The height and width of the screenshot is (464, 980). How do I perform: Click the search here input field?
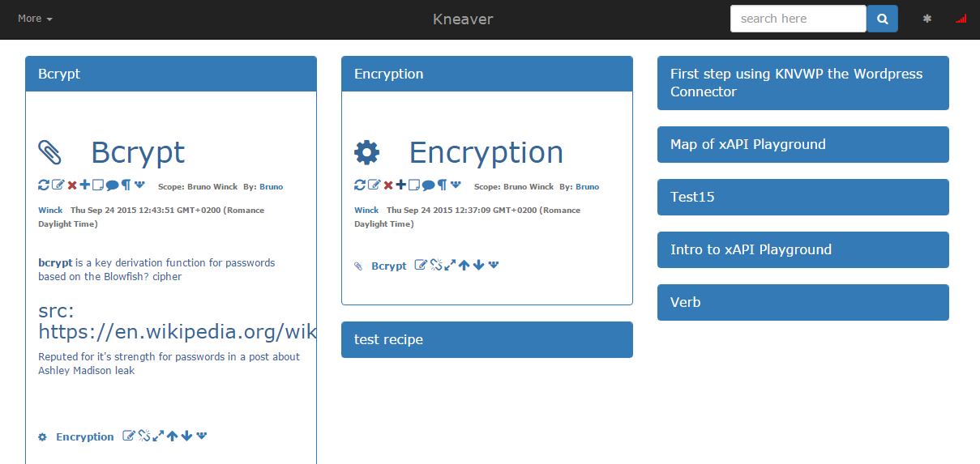click(798, 19)
